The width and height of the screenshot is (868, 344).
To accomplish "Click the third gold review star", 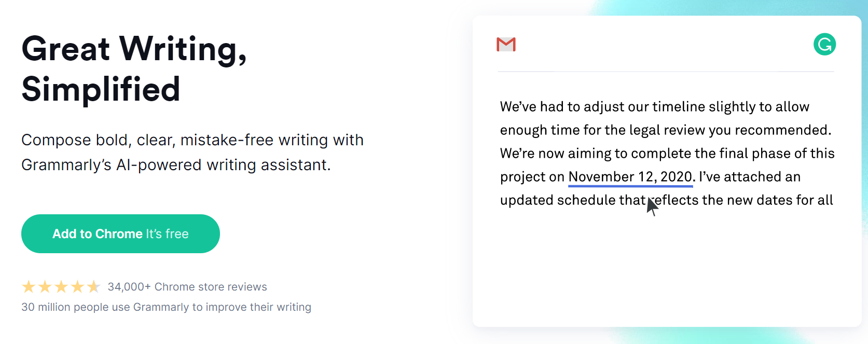I will pyautogui.click(x=61, y=286).
